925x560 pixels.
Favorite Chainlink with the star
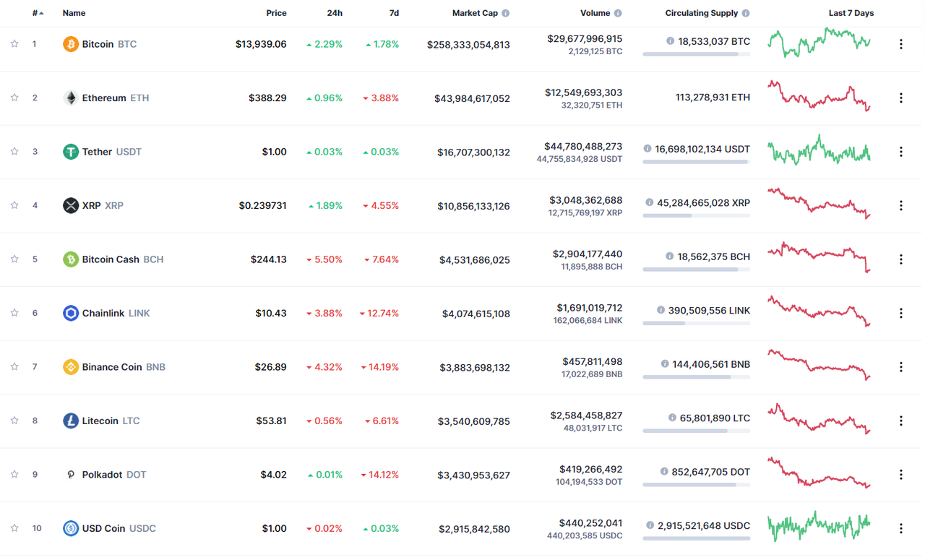click(x=14, y=313)
